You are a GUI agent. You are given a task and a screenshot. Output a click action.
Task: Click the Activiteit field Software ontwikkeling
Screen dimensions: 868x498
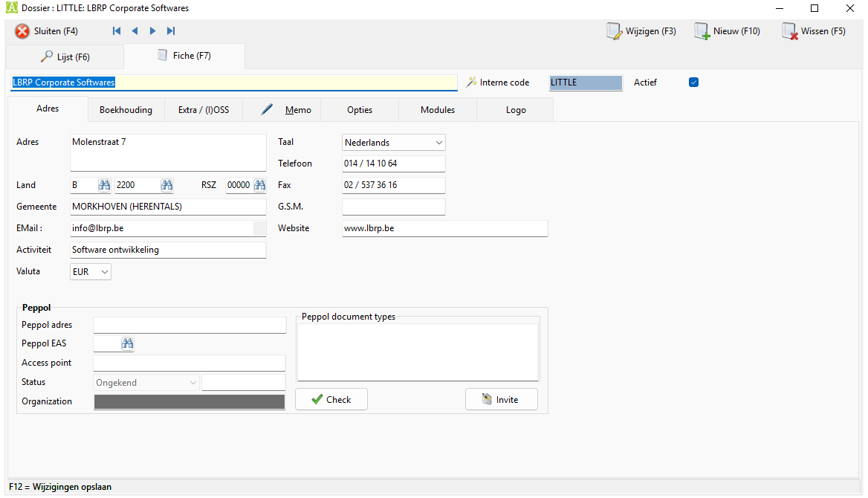(x=168, y=250)
